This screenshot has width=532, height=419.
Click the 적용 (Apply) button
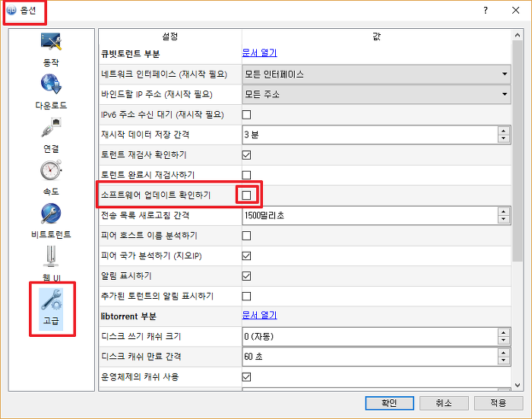pyautogui.click(x=499, y=403)
